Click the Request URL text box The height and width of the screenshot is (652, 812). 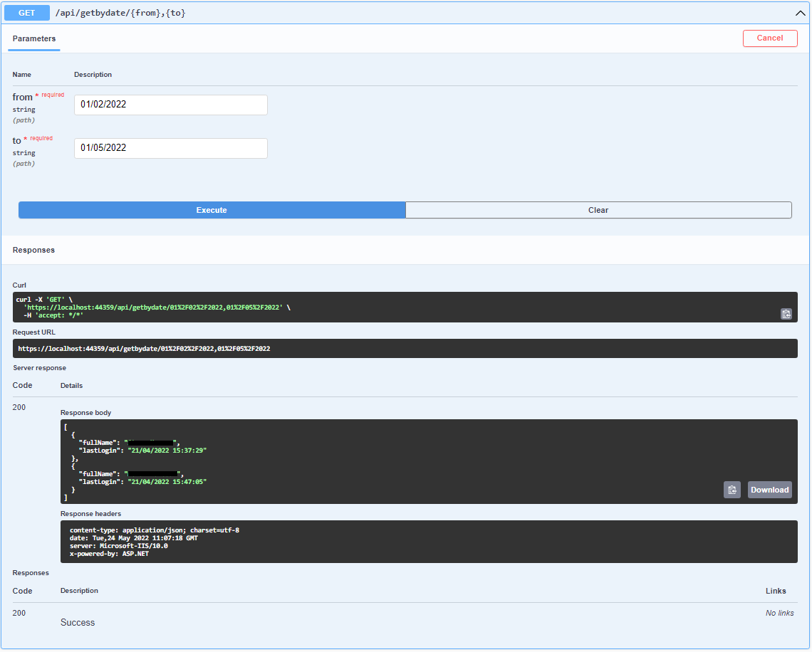(405, 349)
